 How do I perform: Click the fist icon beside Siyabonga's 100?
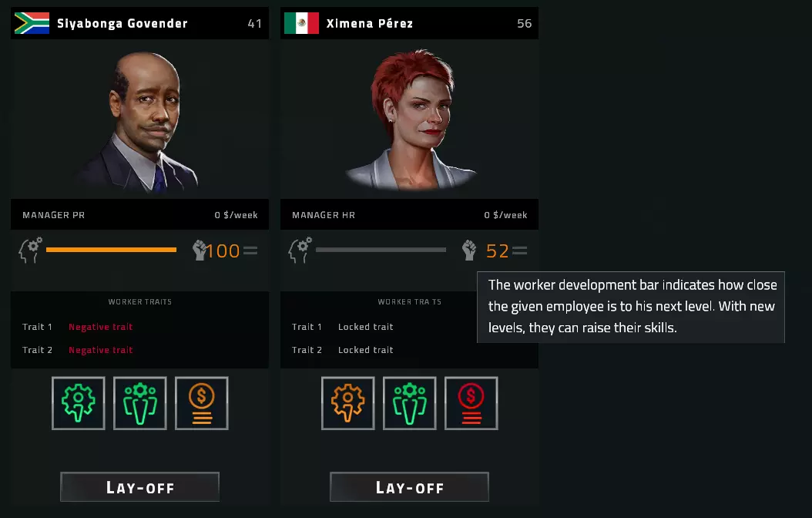coord(200,251)
